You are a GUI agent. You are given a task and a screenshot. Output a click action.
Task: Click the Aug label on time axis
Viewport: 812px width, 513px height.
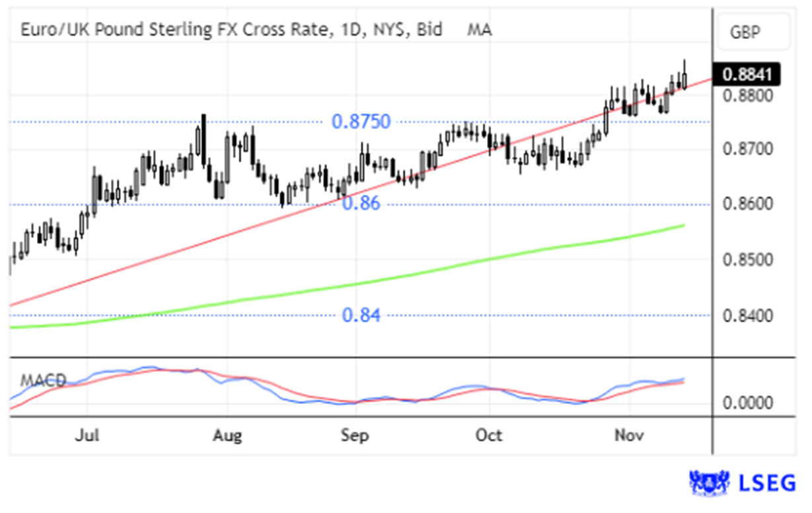coord(227,436)
